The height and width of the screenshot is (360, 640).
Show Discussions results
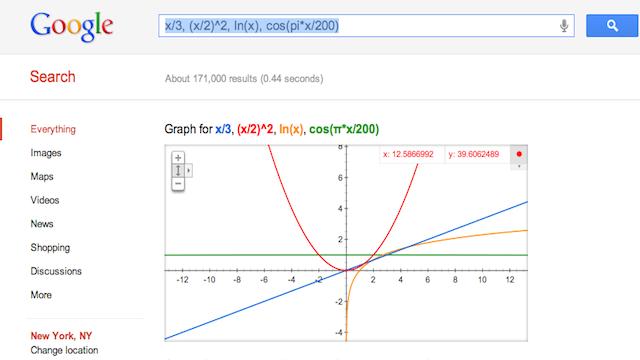[56, 271]
